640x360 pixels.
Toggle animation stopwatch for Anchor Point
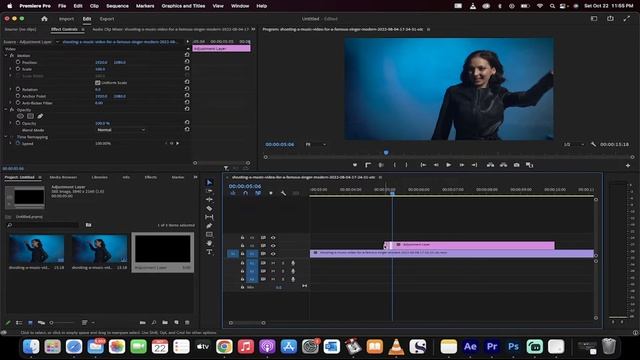click(18, 96)
